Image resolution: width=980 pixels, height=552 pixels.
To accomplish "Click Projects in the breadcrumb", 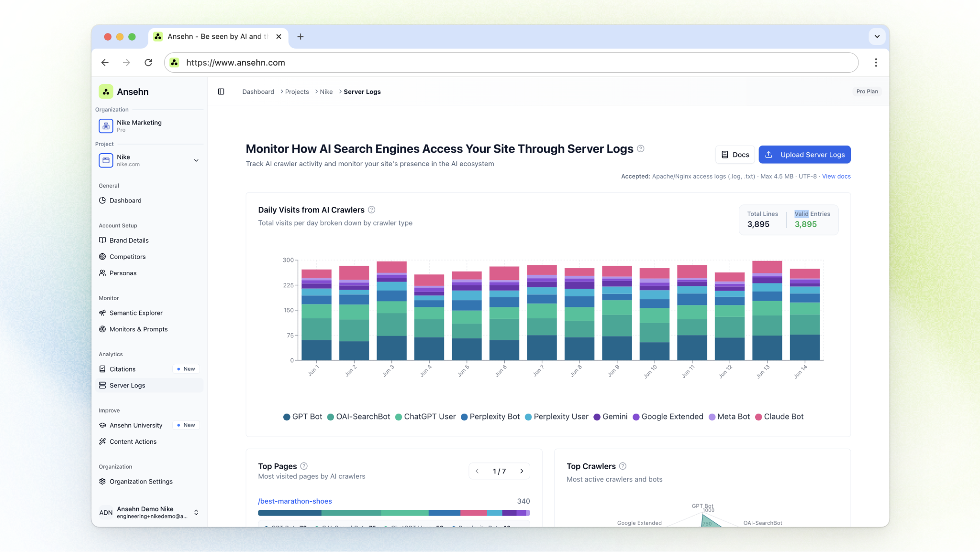I will [x=297, y=91].
